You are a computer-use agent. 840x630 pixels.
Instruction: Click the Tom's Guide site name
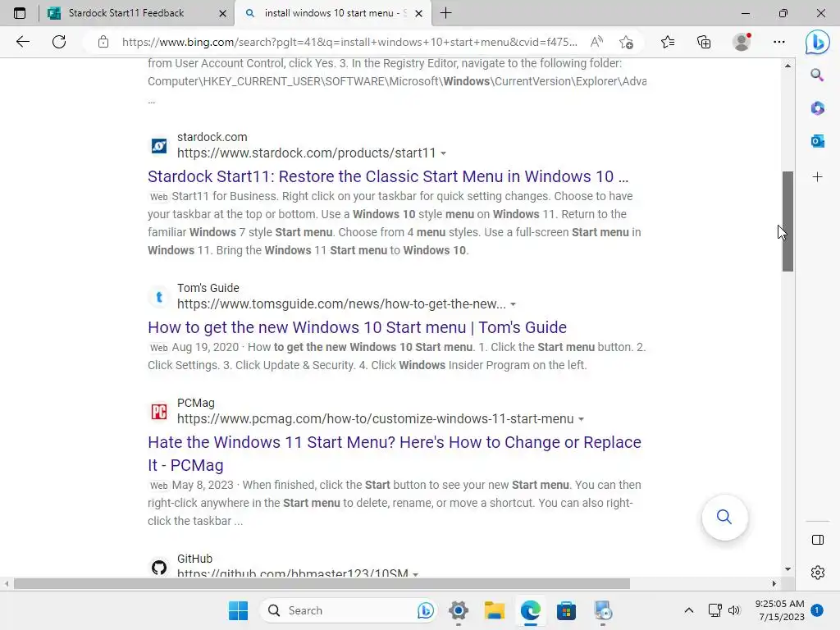pos(208,288)
